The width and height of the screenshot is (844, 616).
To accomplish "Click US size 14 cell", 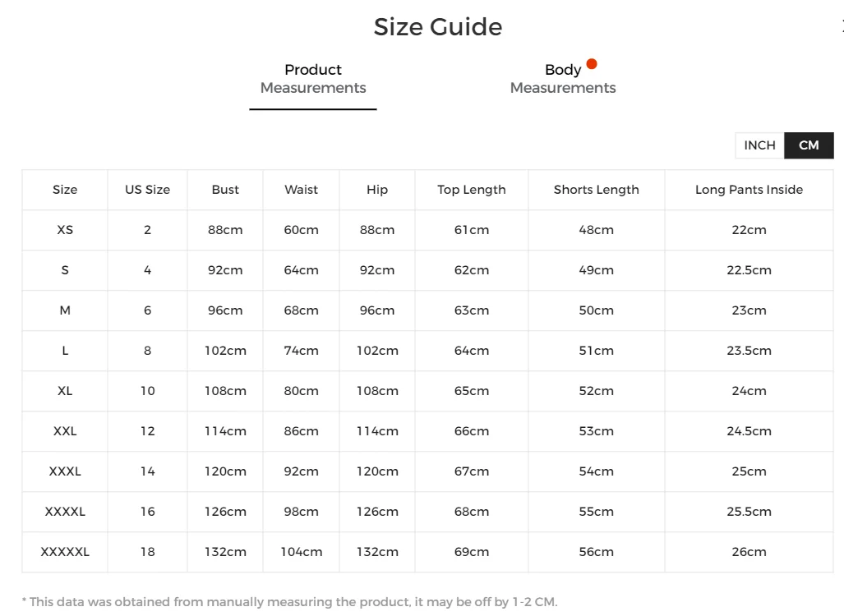I will point(148,471).
